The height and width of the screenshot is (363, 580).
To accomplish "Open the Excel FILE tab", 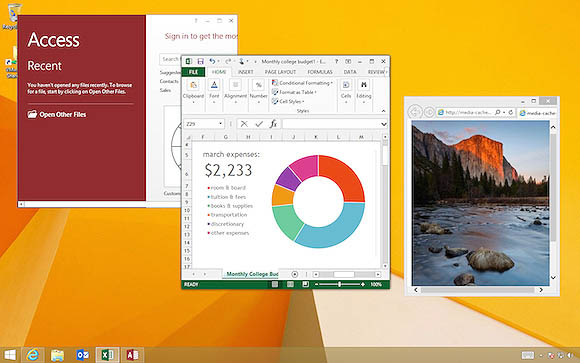I will [x=193, y=72].
